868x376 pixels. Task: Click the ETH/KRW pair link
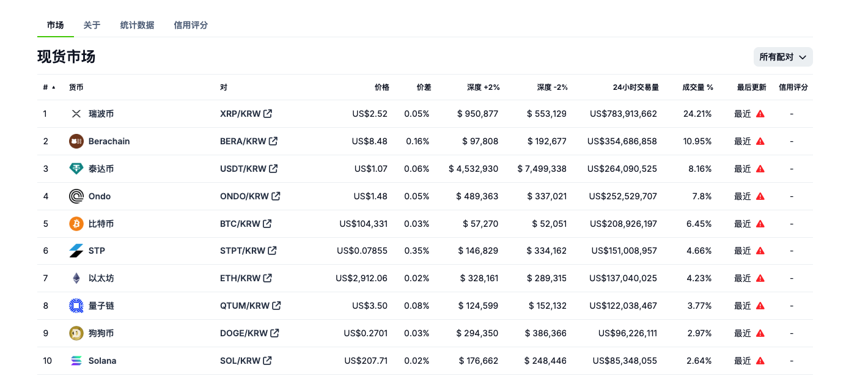coord(240,278)
